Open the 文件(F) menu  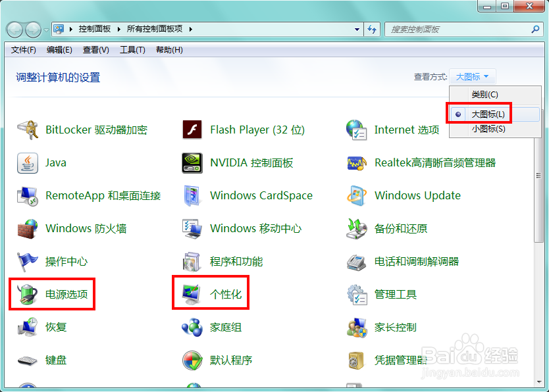click(x=24, y=50)
